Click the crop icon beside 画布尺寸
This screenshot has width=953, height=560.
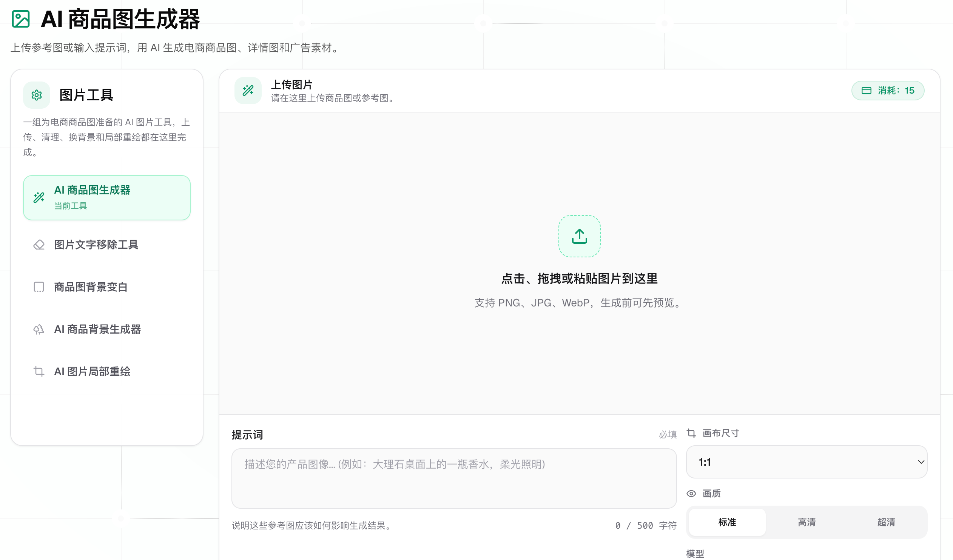[691, 433]
